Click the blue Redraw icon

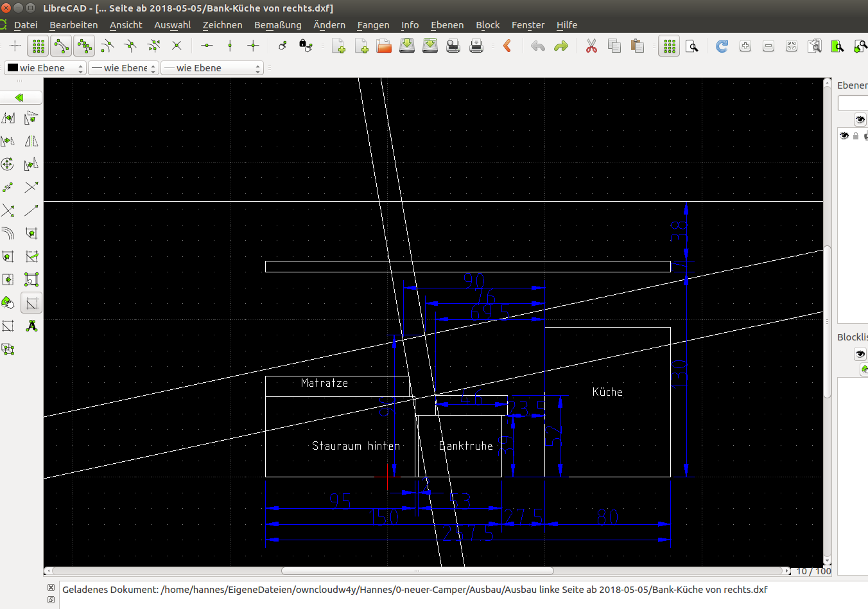(722, 46)
